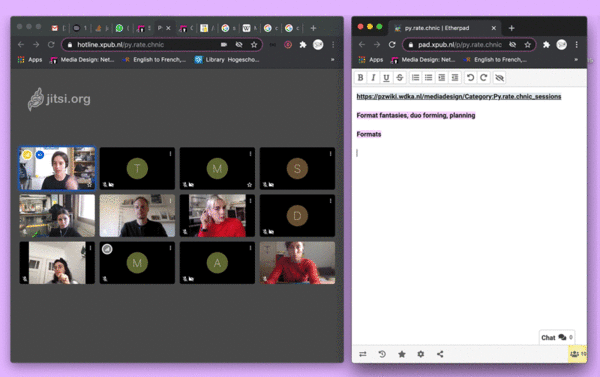Screen dimensions: 600x377
Task: Open the Etherpad timeslider history icon
Action: (x=382, y=354)
